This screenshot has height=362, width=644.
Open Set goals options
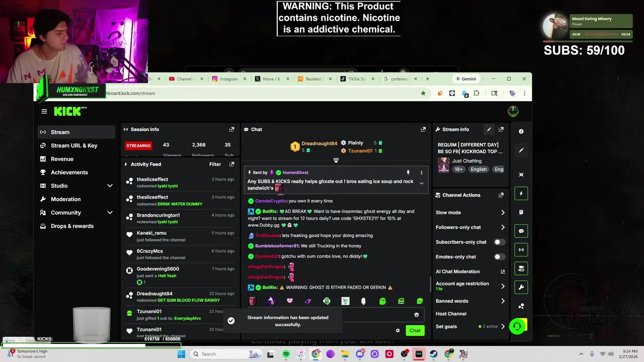pos(470,326)
